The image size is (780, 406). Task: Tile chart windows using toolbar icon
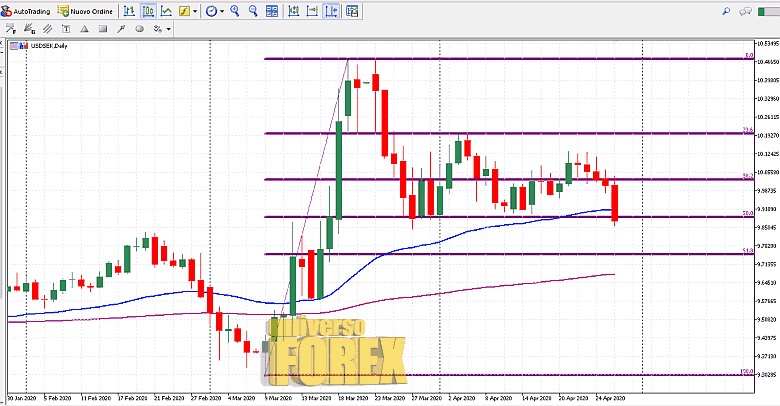[272, 11]
